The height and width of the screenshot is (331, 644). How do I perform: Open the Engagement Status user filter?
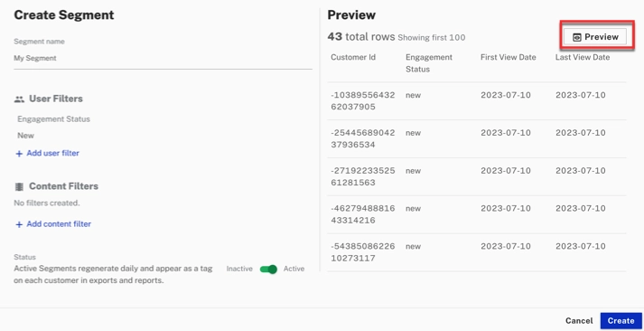(54, 119)
